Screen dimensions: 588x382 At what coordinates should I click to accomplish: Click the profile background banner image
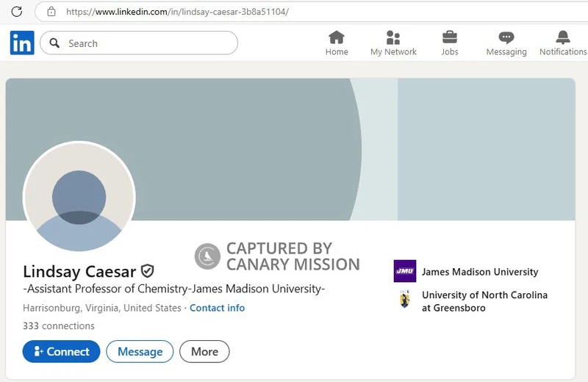click(290, 149)
